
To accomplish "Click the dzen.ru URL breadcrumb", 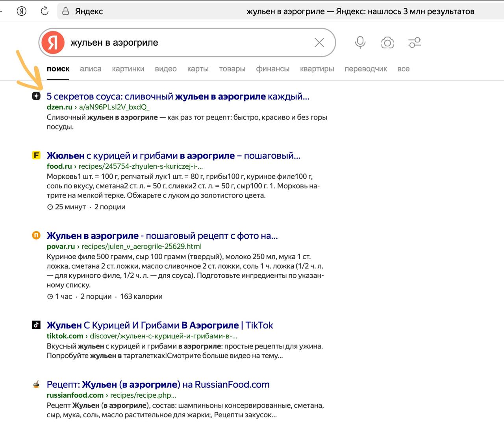I will (98, 107).
